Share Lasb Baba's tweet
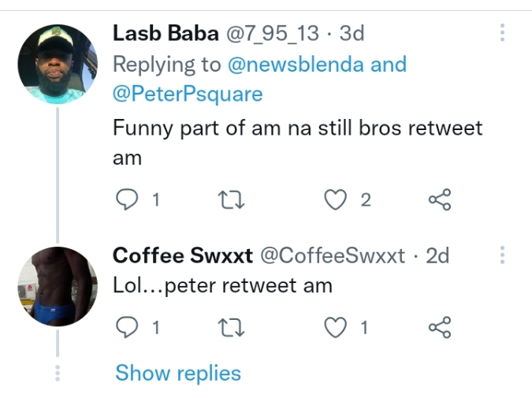Screen dimensions: 532x398 (439, 200)
